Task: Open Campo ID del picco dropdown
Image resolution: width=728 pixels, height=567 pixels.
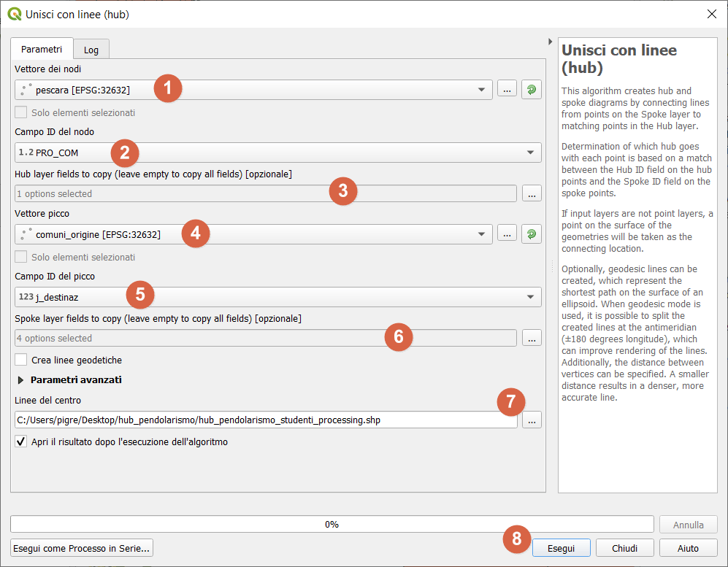Action: [529, 297]
